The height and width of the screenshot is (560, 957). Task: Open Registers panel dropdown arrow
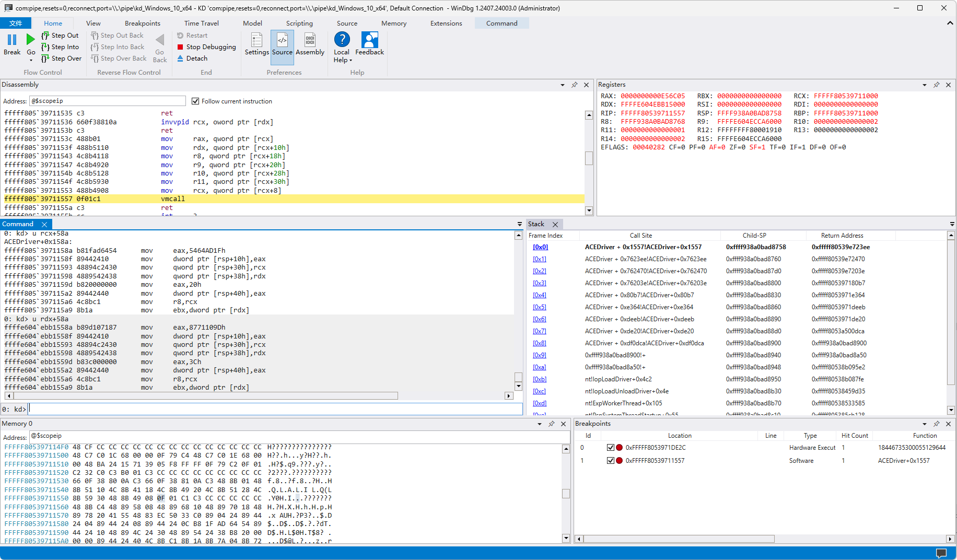click(x=924, y=85)
